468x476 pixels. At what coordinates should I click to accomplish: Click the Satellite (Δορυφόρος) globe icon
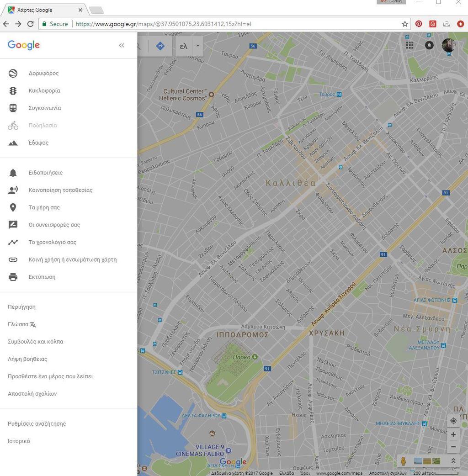pos(13,74)
